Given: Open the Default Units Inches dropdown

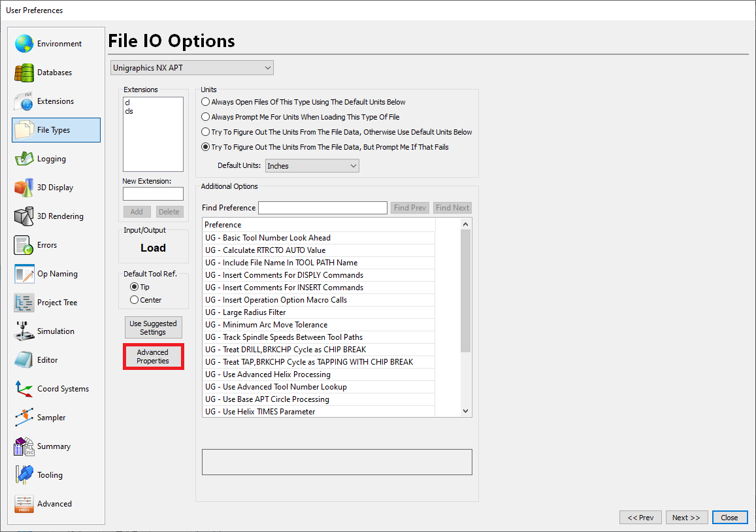Looking at the screenshot, I should [312, 165].
